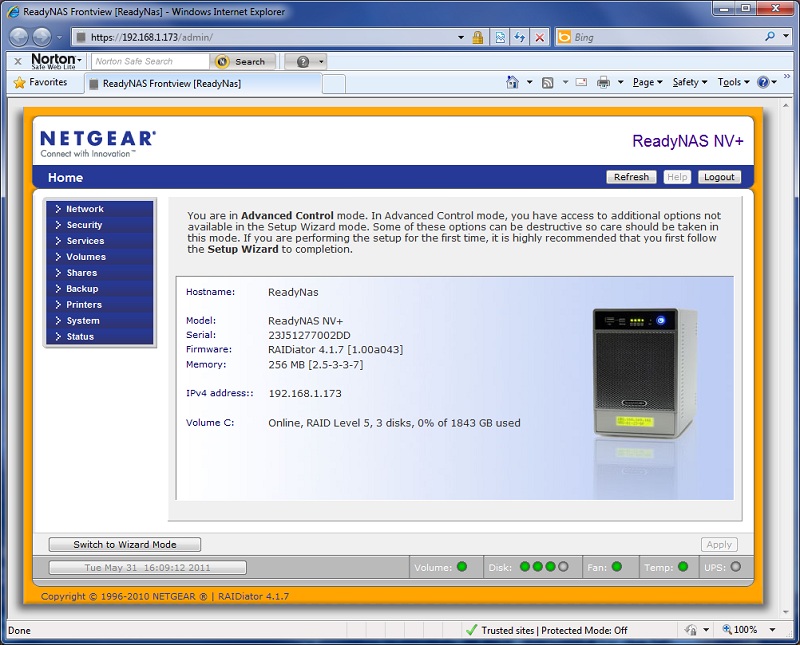Click the Norton Search button
Screen dimensions: 800x645
pos(243,62)
